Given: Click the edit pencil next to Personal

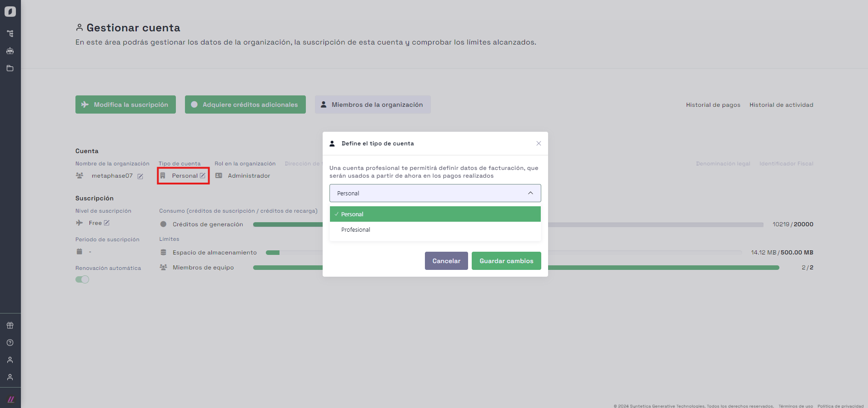Looking at the screenshot, I should (203, 175).
